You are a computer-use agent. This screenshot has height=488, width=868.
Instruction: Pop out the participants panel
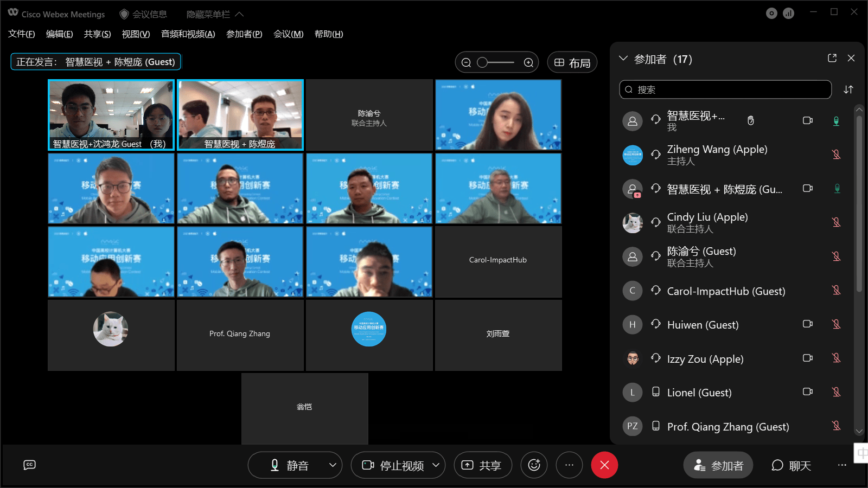[832, 58]
